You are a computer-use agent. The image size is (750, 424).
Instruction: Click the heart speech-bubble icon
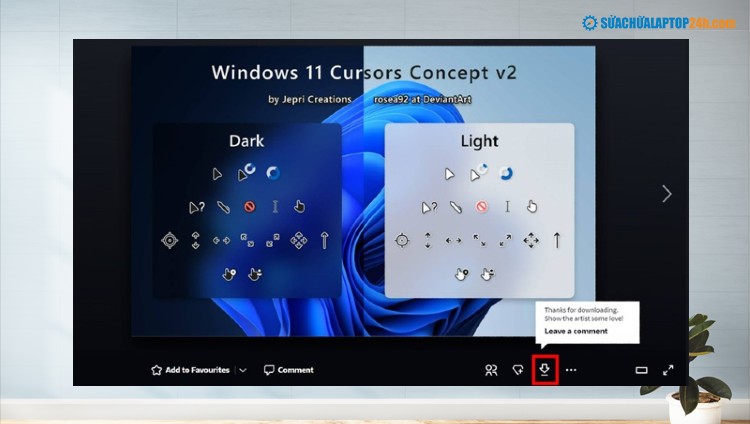click(x=518, y=370)
